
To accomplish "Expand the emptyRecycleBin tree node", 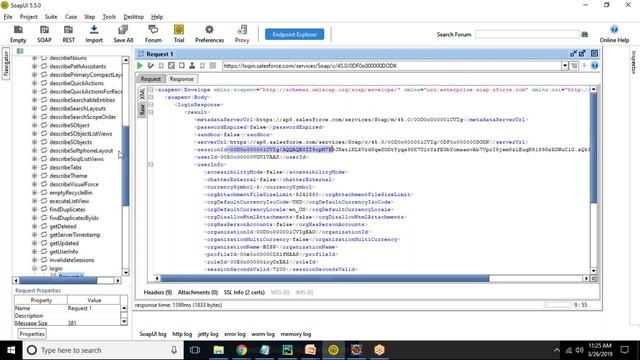I will click(34, 192).
